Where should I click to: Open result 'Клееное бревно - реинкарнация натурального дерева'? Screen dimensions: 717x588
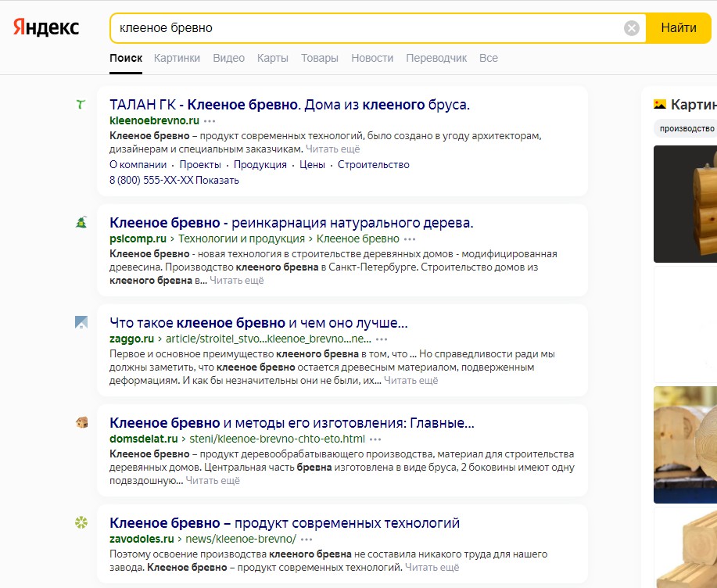coord(292,223)
